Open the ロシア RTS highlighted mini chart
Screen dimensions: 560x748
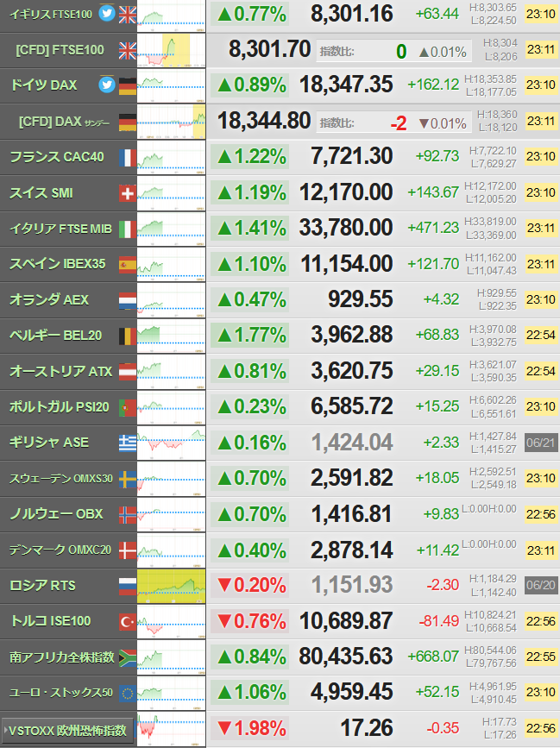pyautogui.click(x=171, y=586)
